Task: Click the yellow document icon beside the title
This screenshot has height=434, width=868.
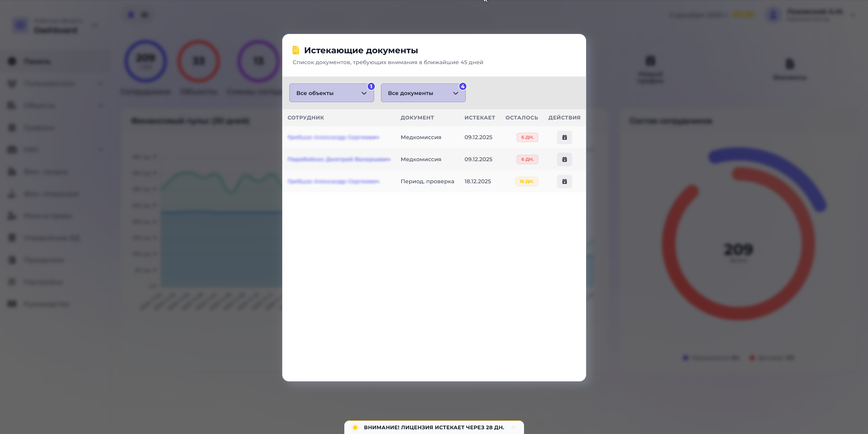Action: [295, 50]
